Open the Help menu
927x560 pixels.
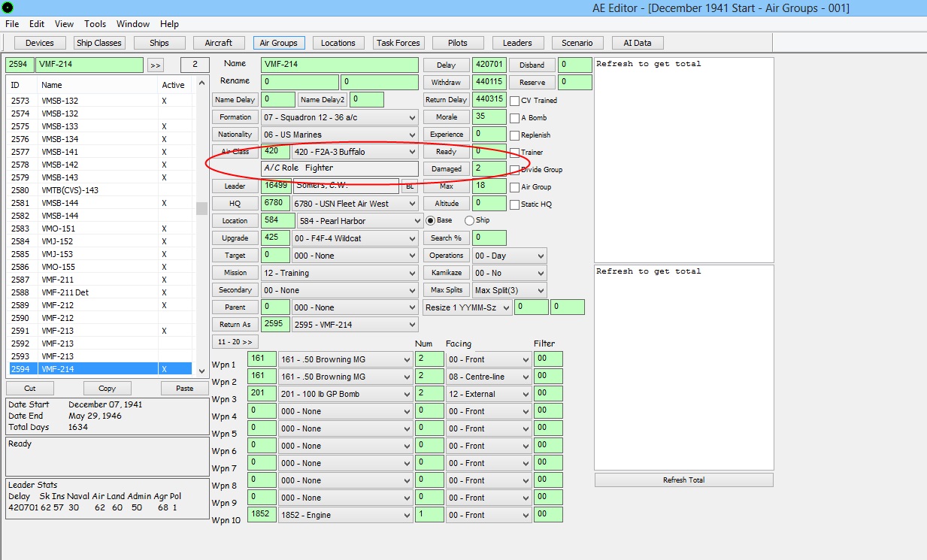point(170,24)
